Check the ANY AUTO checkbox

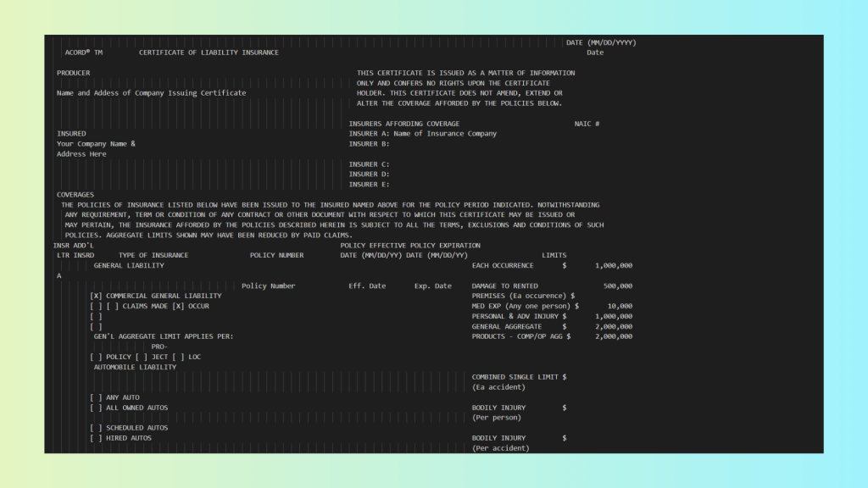(x=96, y=397)
